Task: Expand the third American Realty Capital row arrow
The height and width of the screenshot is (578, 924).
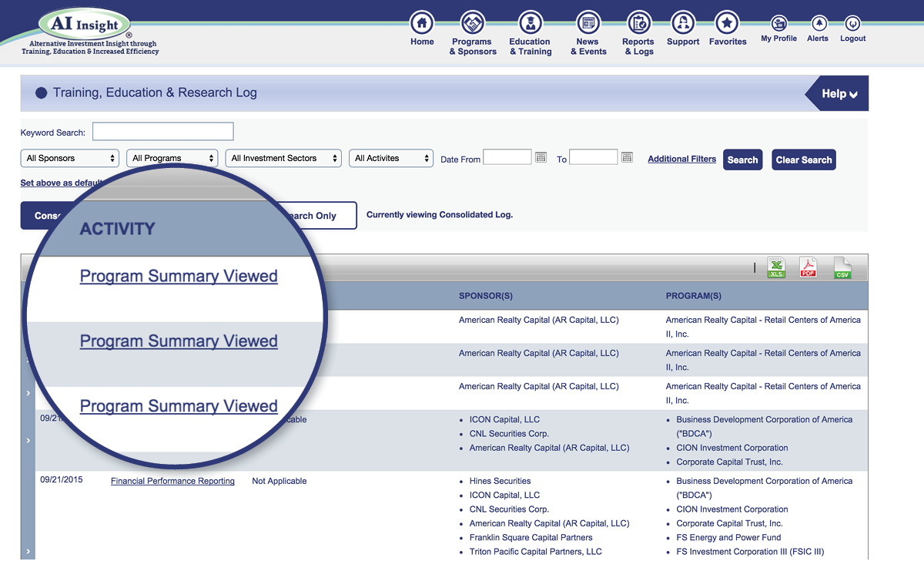Action: (x=28, y=393)
